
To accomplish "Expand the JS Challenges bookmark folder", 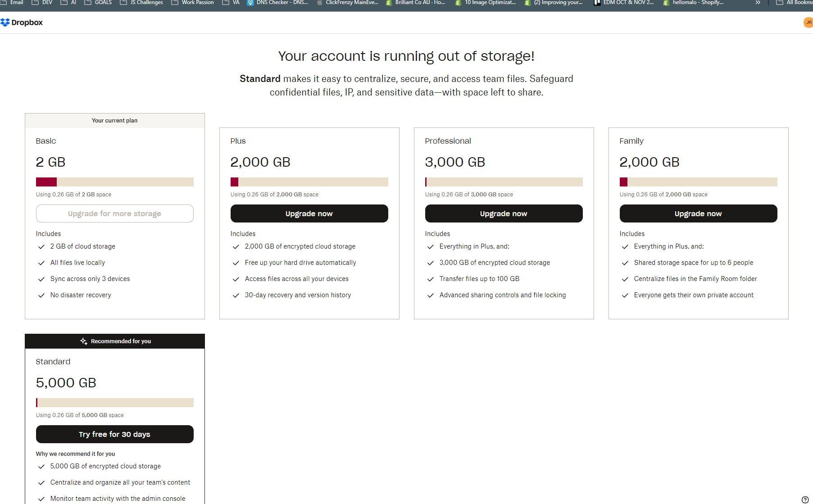I will (x=141, y=3).
